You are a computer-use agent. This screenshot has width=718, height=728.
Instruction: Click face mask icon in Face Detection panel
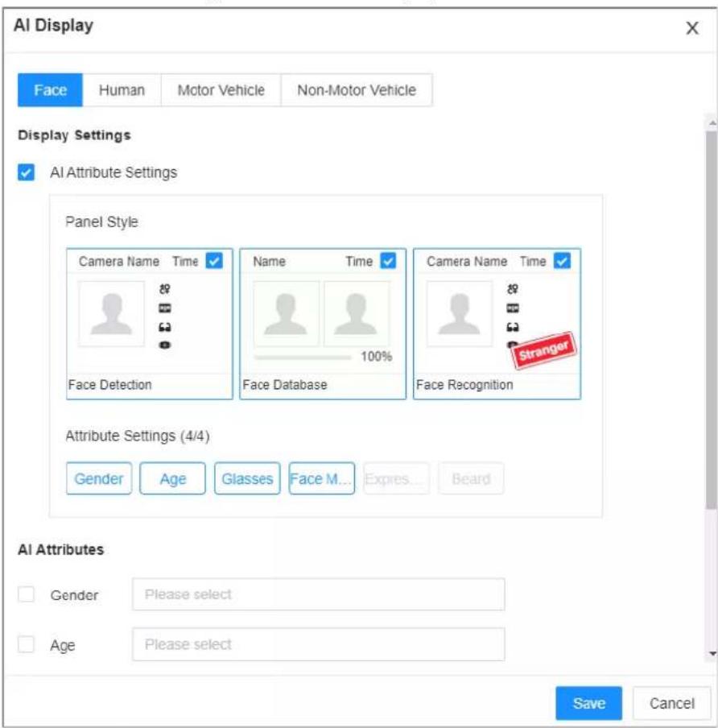point(165,345)
